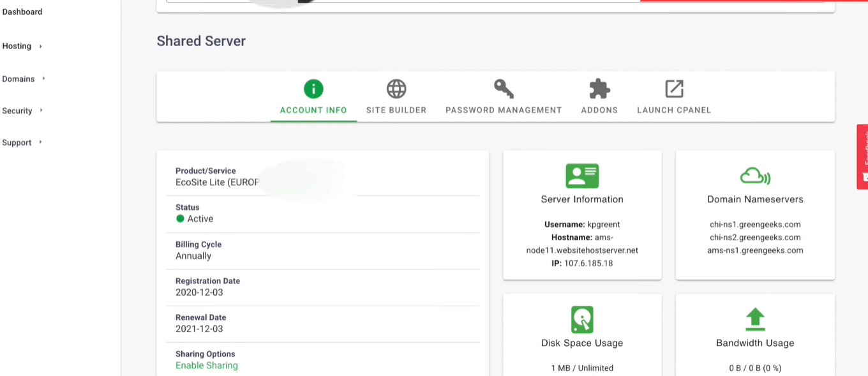Expand the Security sidebar menu
Viewport: 868px width, 376px height.
click(22, 110)
